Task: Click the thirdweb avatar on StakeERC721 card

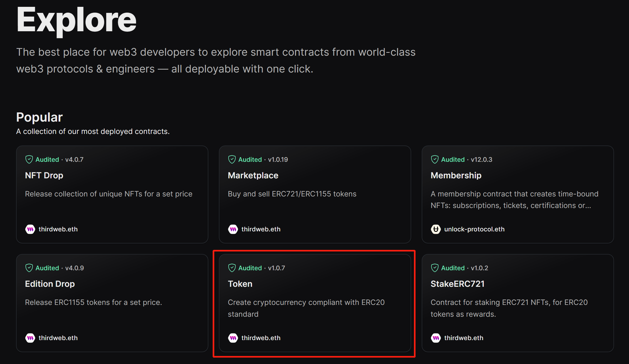Action: (x=436, y=338)
